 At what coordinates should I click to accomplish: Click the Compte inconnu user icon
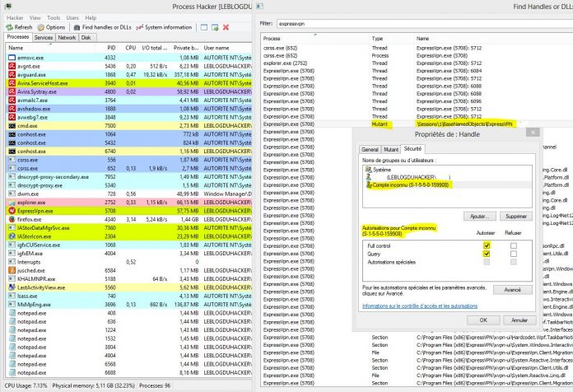click(x=368, y=185)
